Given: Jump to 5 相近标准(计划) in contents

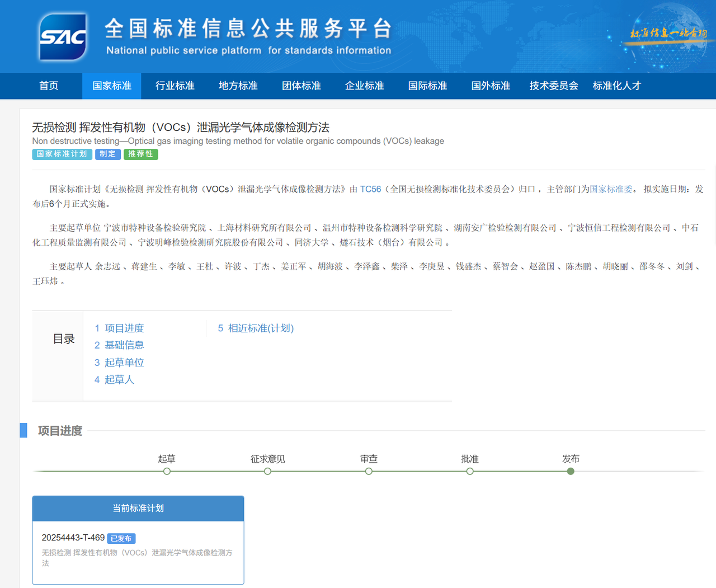Looking at the screenshot, I should [256, 328].
